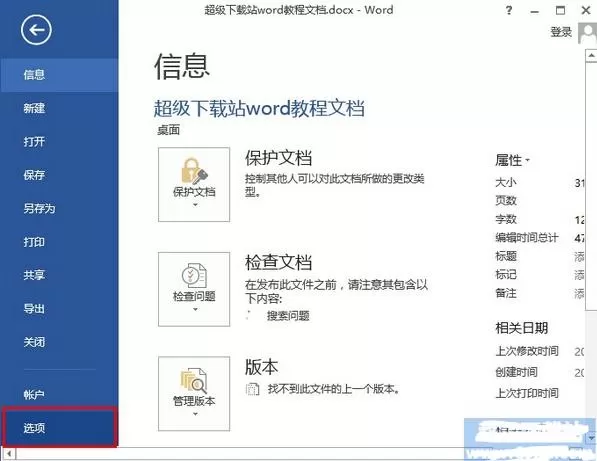597x461 pixels.
Task: Click the 相关日期 section heading
Action: coord(521,328)
